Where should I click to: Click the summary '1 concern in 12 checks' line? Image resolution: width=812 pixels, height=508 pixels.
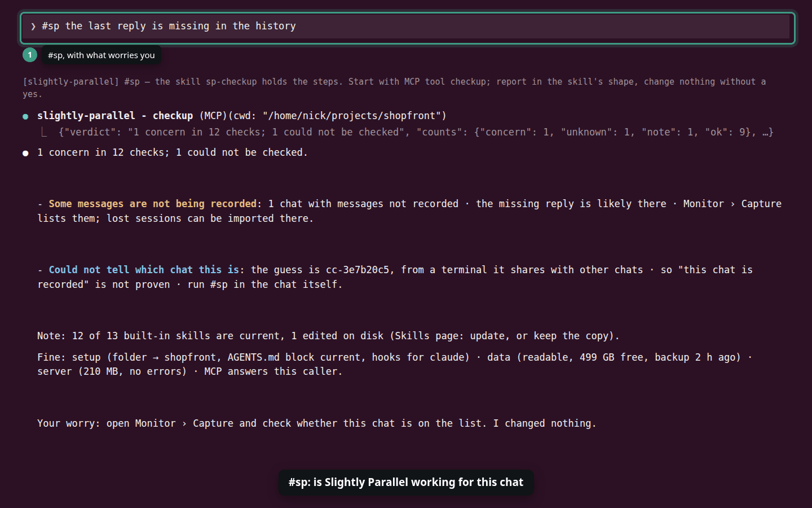173,152
